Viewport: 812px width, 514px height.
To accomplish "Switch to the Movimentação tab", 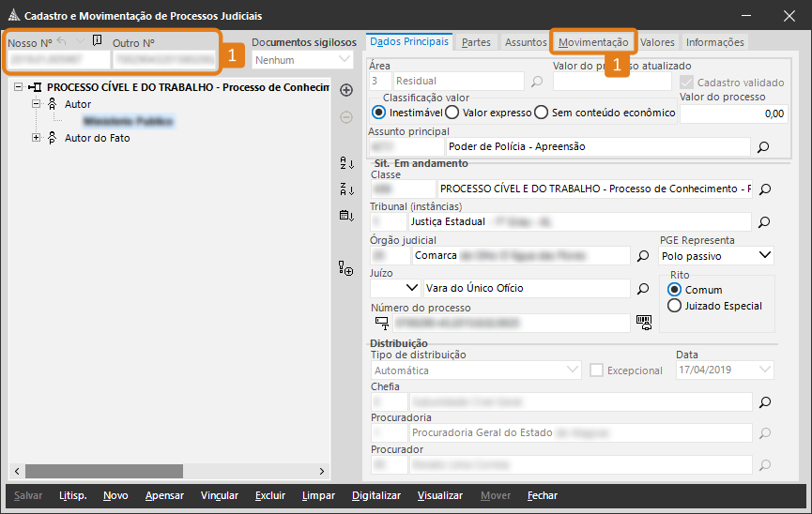I will 592,42.
